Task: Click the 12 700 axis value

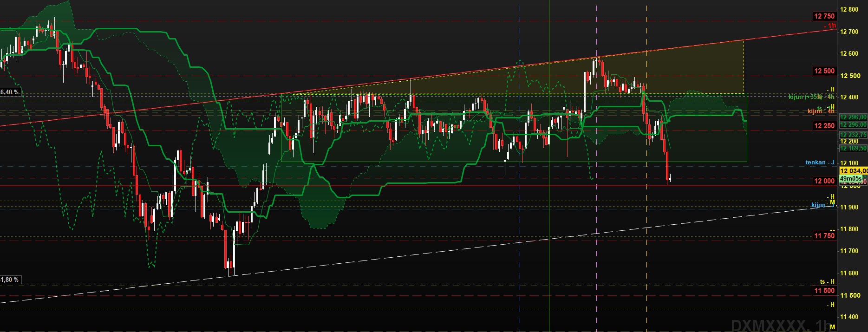Action: tap(849, 32)
